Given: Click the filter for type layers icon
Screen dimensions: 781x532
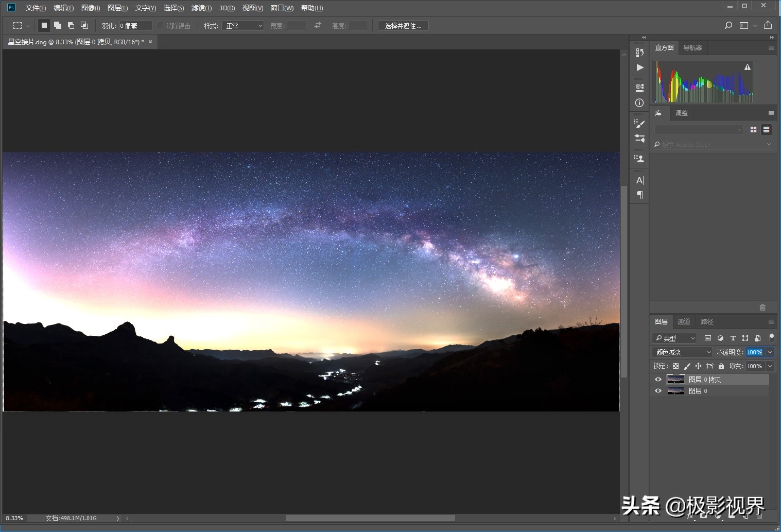Looking at the screenshot, I should pyautogui.click(x=733, y=338).
